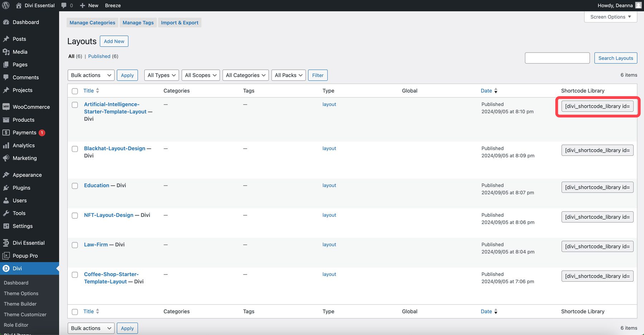Screen dimensions: 644x335
Task: Click inside the search layouts field
Action: (557, 58)
